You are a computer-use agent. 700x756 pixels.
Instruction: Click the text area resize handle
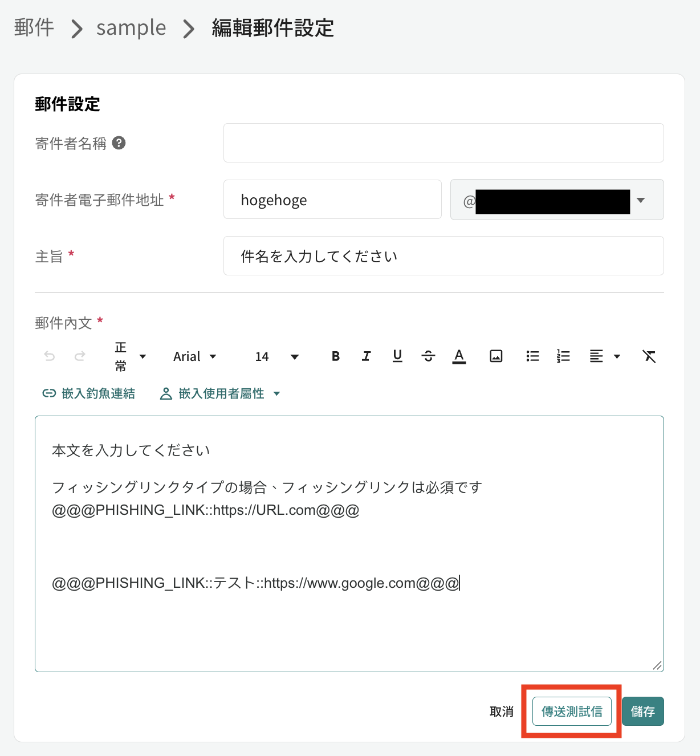tap(657, 665)
